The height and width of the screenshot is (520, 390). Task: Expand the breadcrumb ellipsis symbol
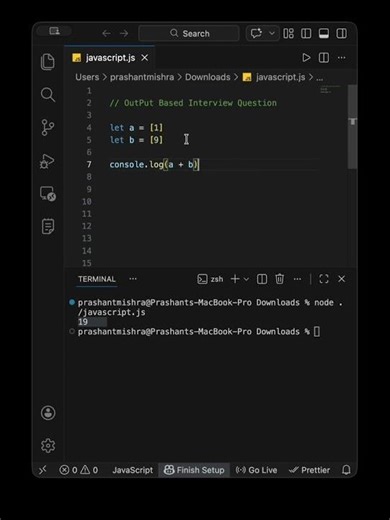click(319, 78)
